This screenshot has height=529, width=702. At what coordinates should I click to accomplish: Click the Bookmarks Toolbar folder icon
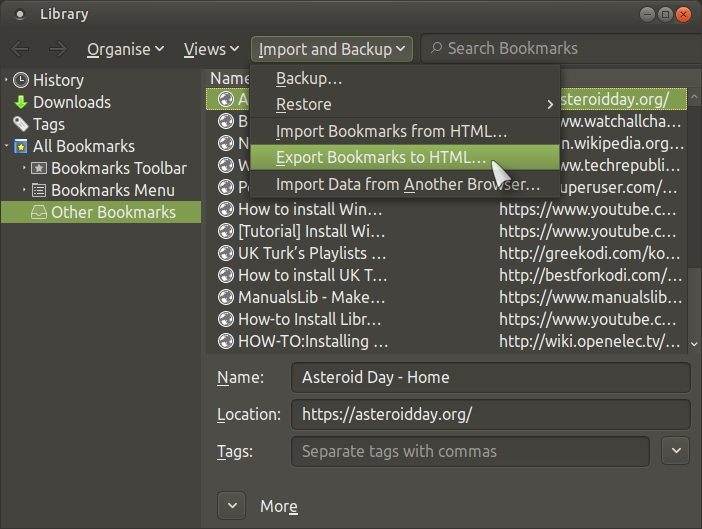[39, 168]
